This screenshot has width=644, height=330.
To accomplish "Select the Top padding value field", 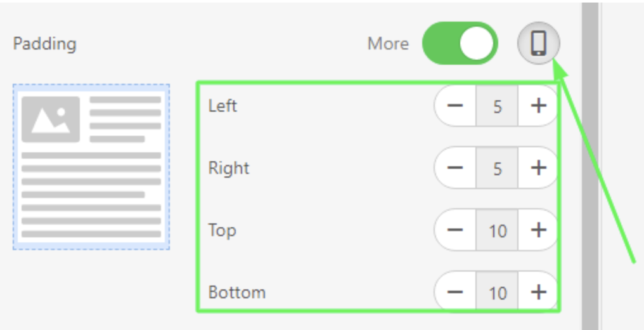I will 497,230.
